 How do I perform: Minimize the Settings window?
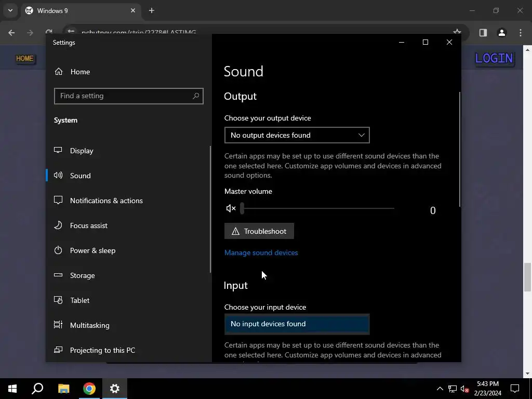(x=402, y=42)
